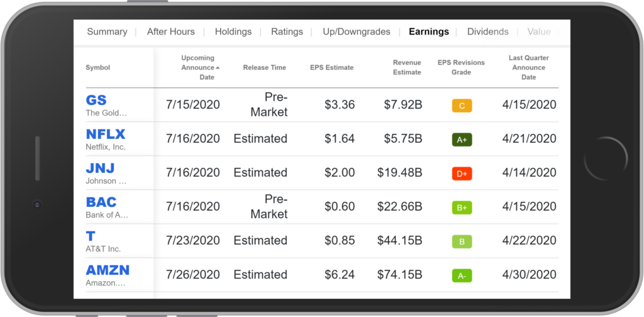This screenshot has width=644, height=317.
Task: Click BAC EPS estimate $0.60
Action: tap(340, 206)
